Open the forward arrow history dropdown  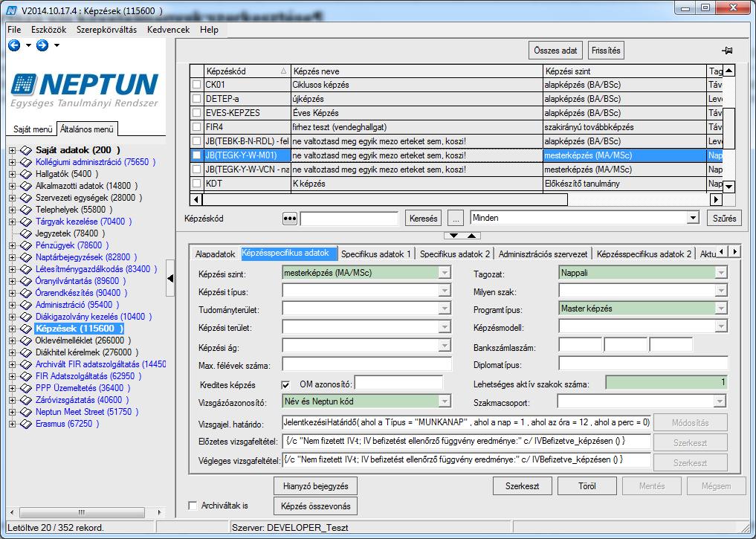pos(57,45)
